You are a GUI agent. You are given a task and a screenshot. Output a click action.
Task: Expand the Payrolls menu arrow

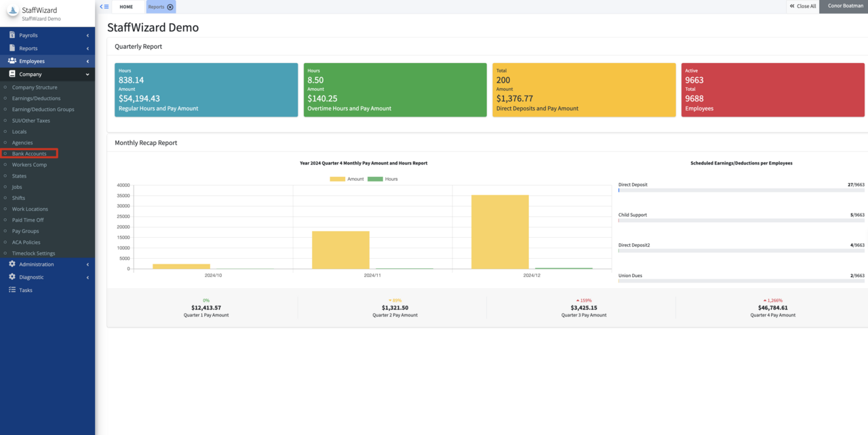87,35
